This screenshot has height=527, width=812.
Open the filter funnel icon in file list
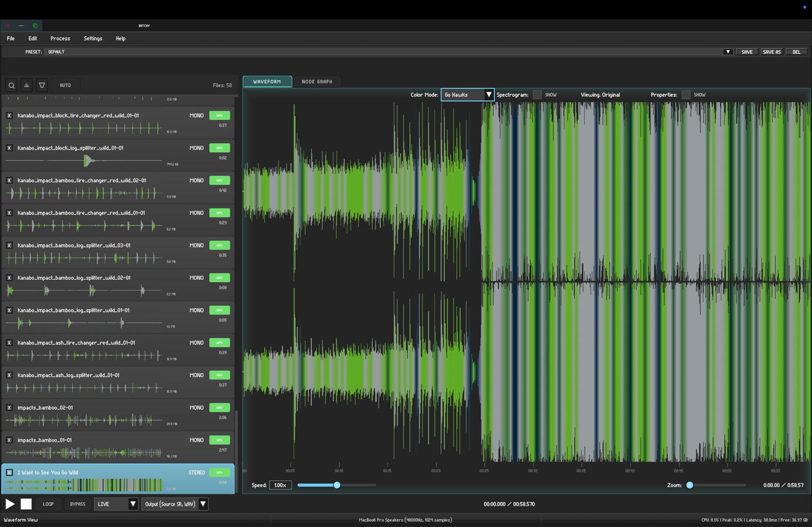tap(42, 85)
